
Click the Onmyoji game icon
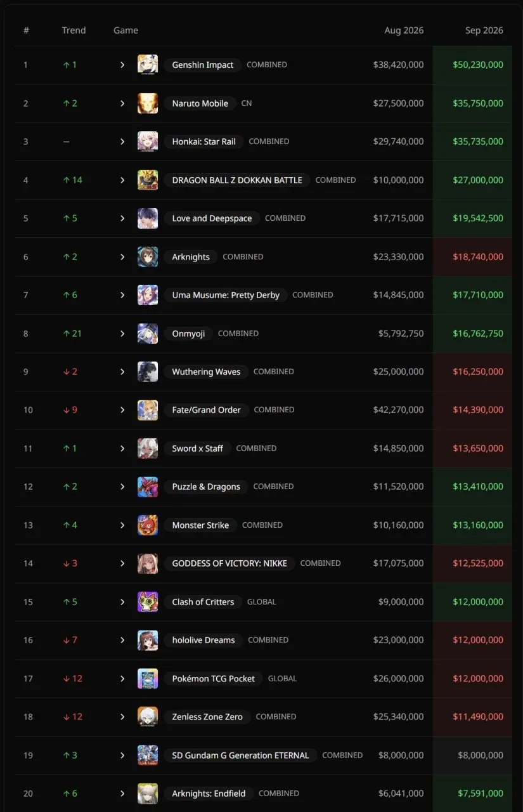point(148,334)
